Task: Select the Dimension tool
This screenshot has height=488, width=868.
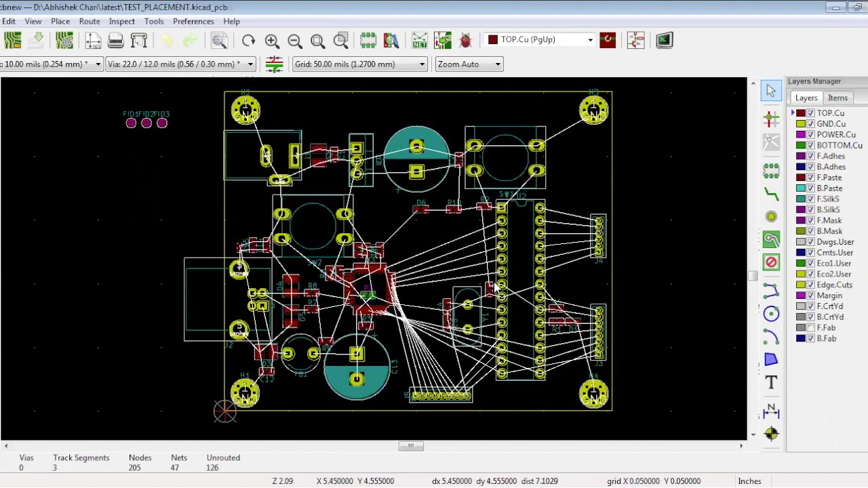Action: tap(771, 408)
